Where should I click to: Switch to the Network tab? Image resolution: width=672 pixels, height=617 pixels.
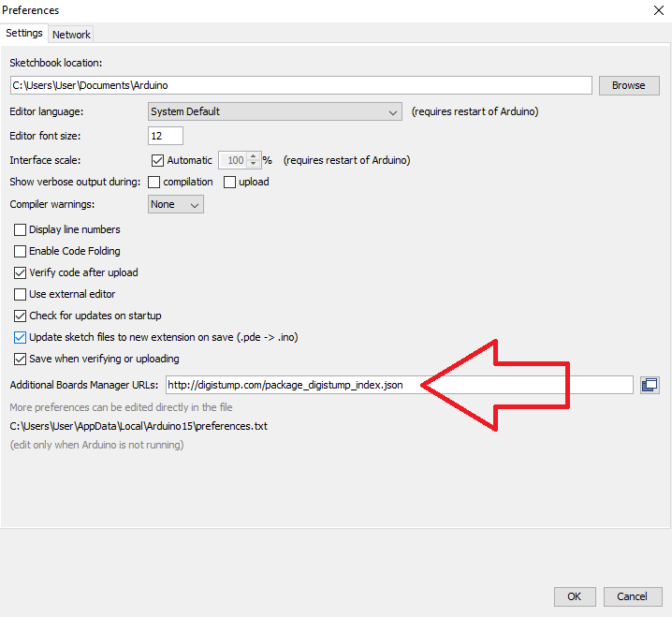(x=71, y=35)
